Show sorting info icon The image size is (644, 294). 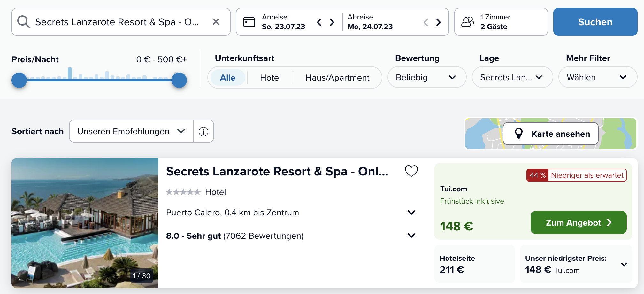(x=203, y=131)
